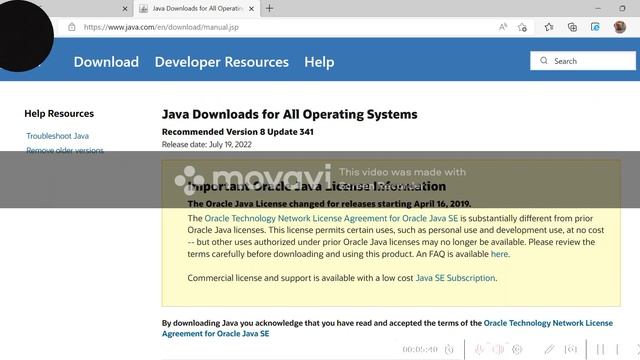
Task: Select the drawing pencil tool in recorder
Action: [549, 349]
